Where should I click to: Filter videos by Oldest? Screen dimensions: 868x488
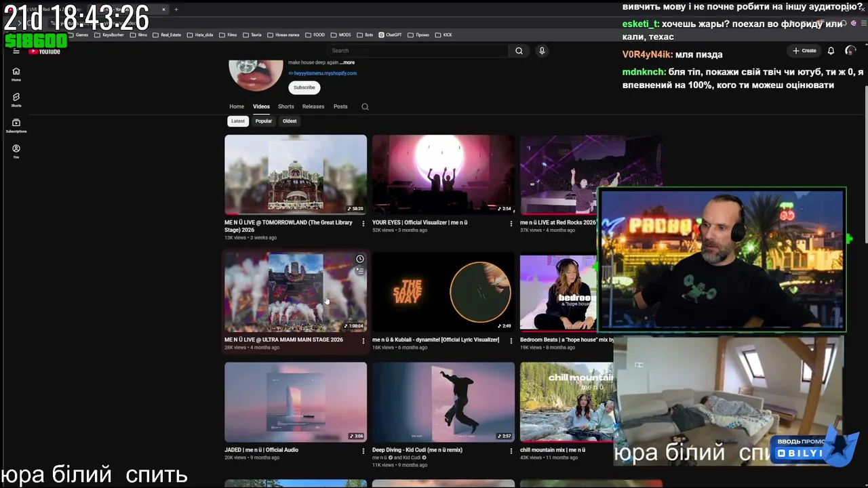pos(290,121)
